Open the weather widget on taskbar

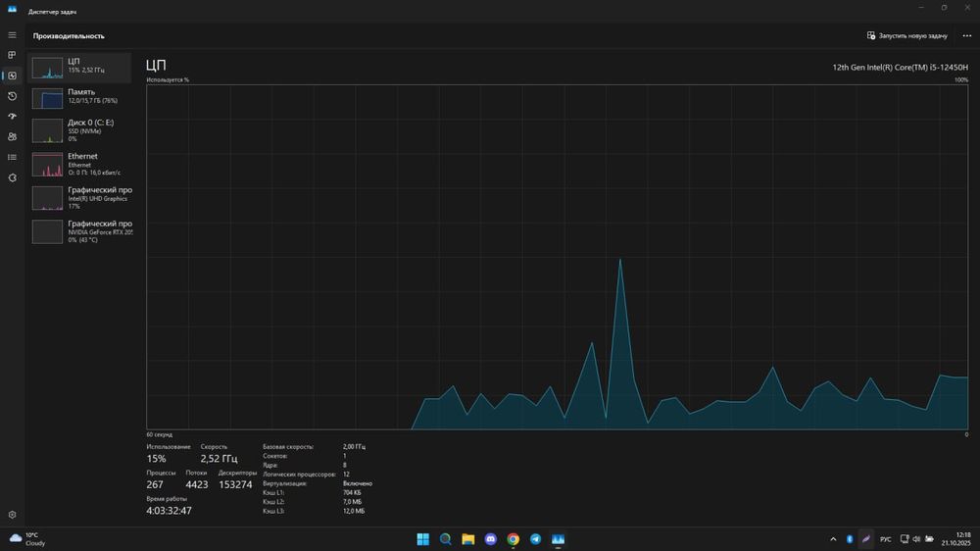[26, 538]
